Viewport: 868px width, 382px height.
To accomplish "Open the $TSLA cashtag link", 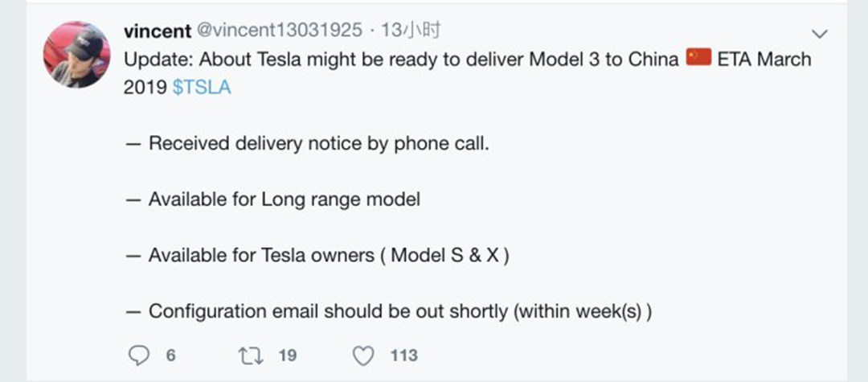I will (202, 88).
